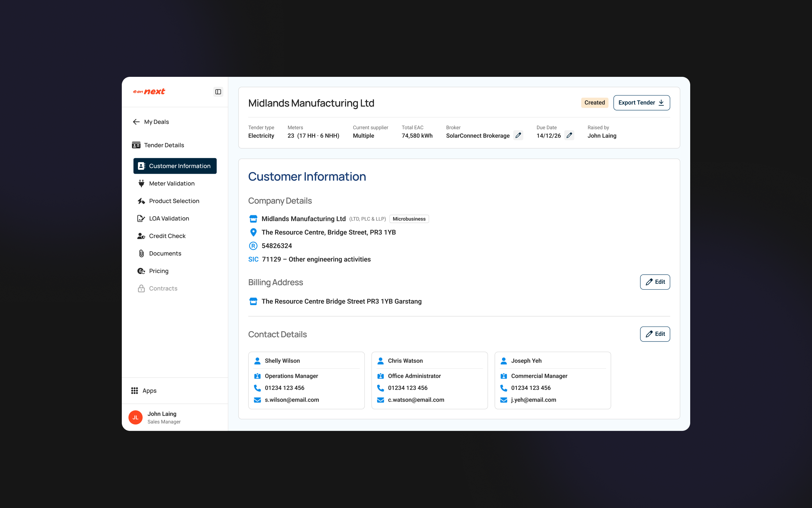
Task: Click the location pin icon
Action: point(253,232)
